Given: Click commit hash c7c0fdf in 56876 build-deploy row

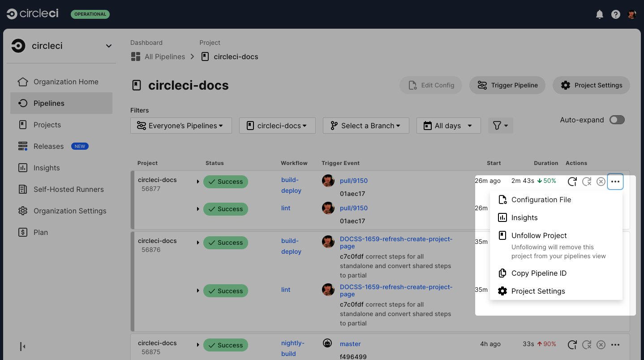Looking at the screenshot, I should tap(352, 256).
